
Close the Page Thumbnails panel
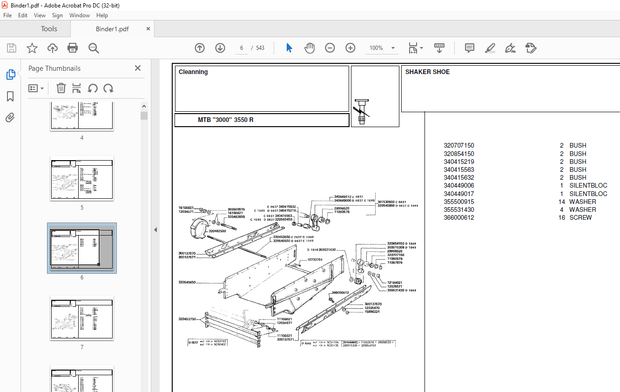coord(138,68)
